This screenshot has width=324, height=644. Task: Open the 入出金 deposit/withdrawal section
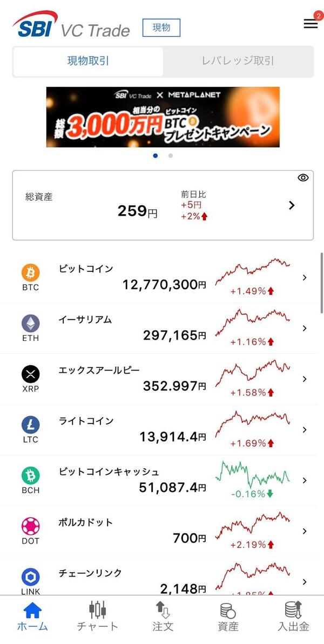[293, 616]
